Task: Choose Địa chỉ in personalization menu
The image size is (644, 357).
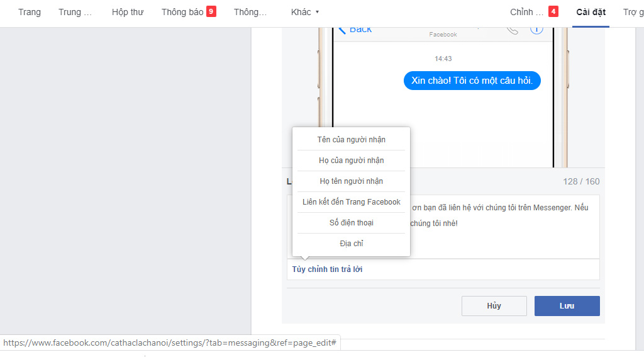Action: [351, 244]
